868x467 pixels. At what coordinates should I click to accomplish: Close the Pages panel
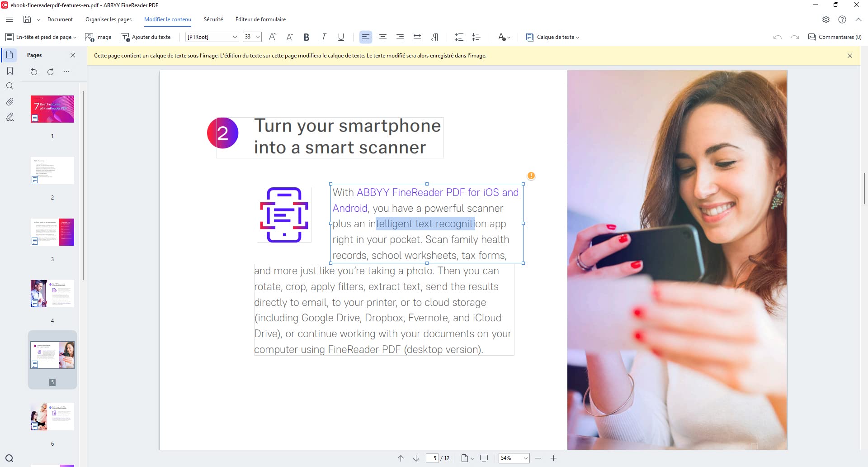(73, 55)
